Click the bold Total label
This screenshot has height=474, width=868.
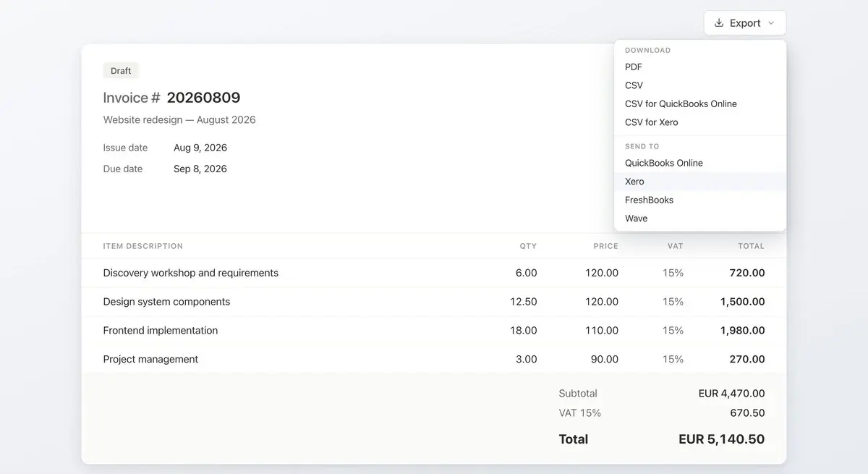pyautogui.click(x=574, y=439)
